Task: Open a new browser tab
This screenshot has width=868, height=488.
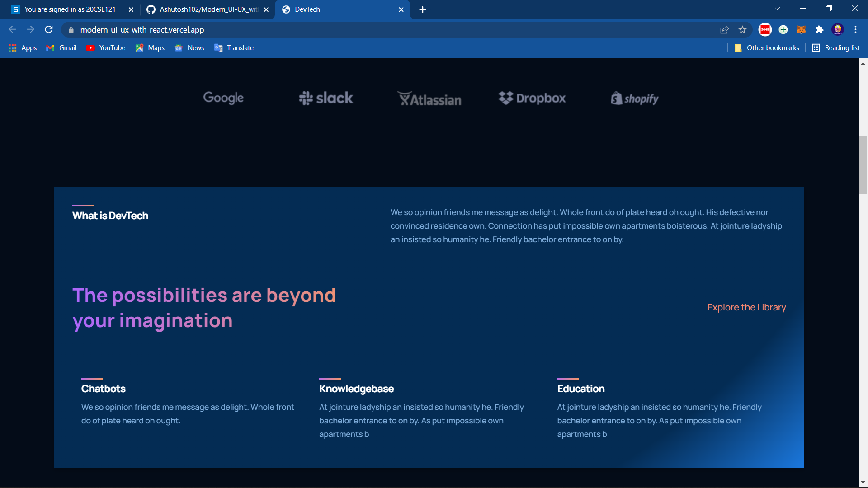Action: [x=422, y=9]
